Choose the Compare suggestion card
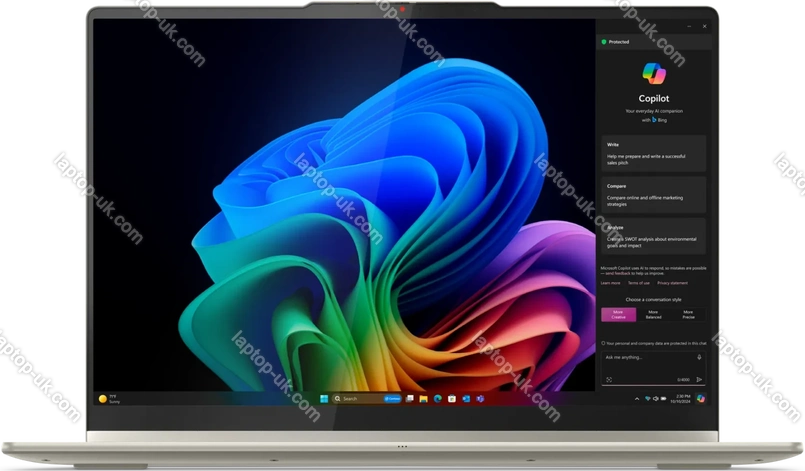This screenshot has height=471, width=805. tap(653, 193)
